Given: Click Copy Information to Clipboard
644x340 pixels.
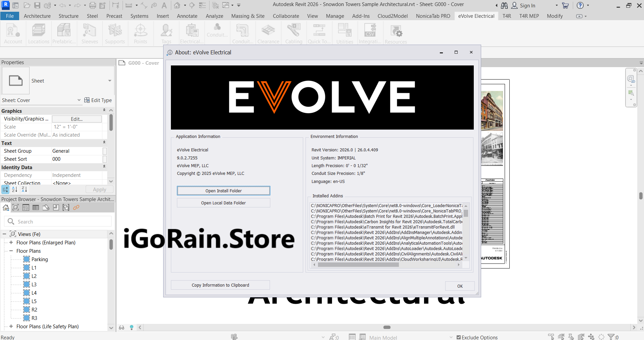Looking at the screenshot, I should tap(220, 285).
